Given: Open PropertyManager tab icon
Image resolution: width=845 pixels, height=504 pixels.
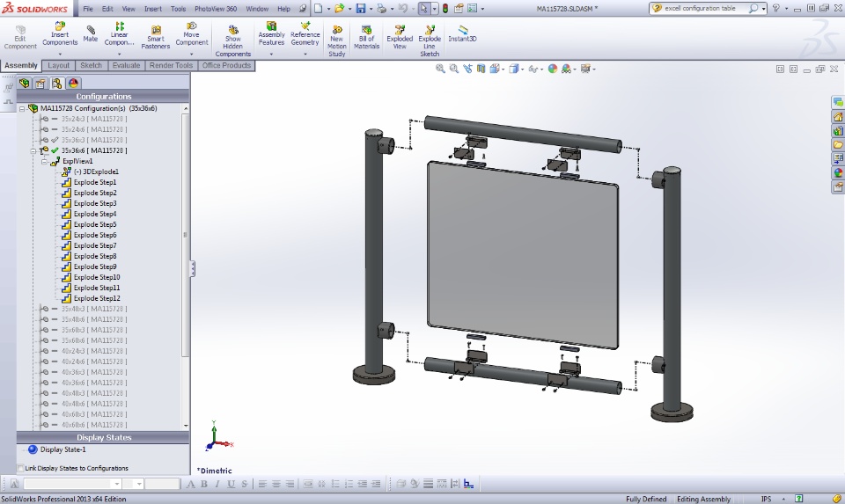Looking at the screenshot, I should (40, 83).
